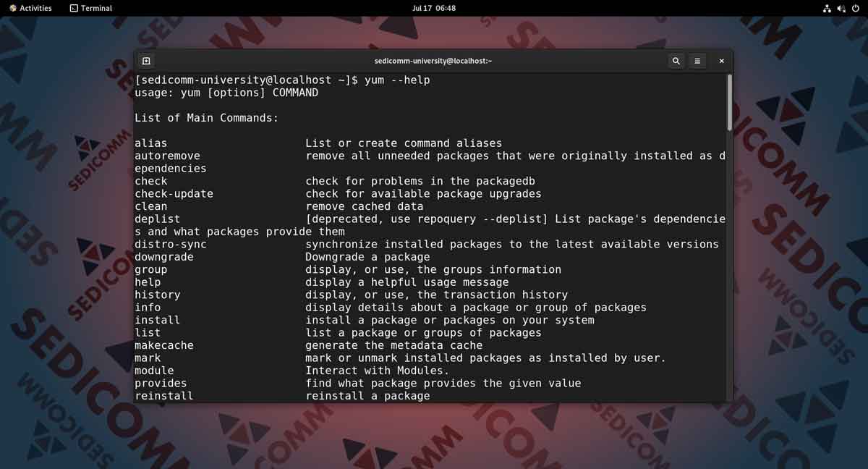Open the terminal hamburger menu
This screenshot has height=469, width=868.
coord(697,61)
